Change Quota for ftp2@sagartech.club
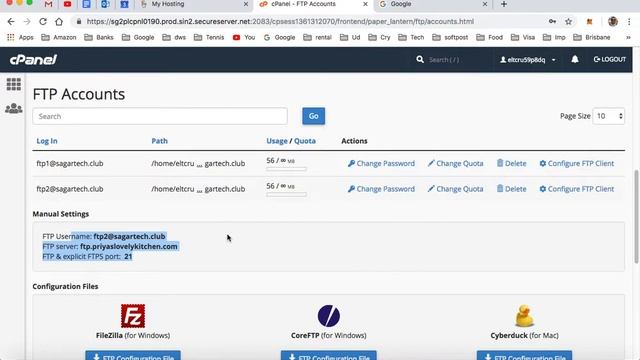This screenshot has height=360, width=640. coord(456,189)
